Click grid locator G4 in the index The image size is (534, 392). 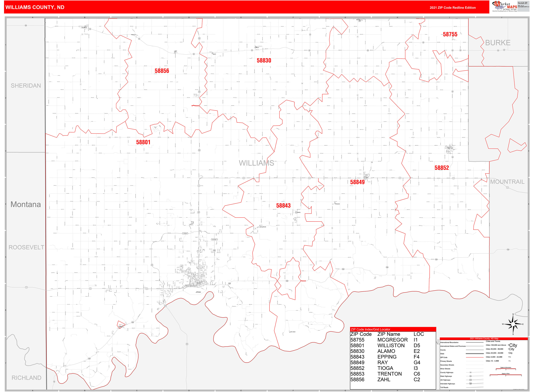click(417, 363)
